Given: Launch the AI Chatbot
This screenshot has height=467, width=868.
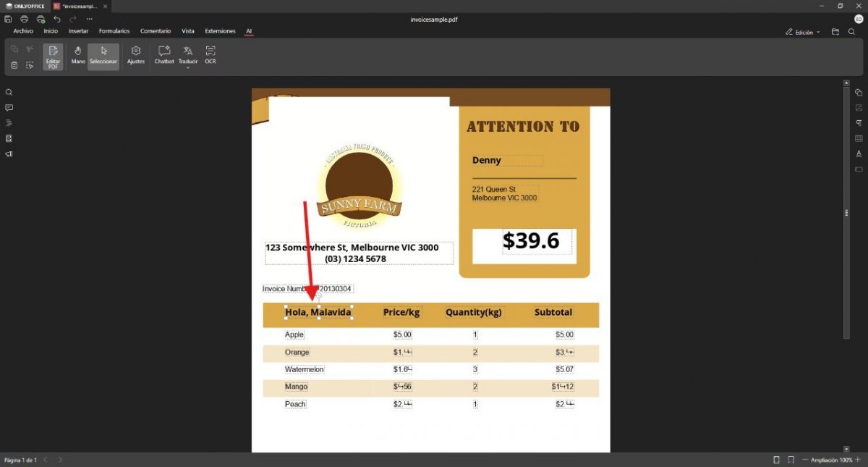Looking at the screenshot, I should (164, 54).
